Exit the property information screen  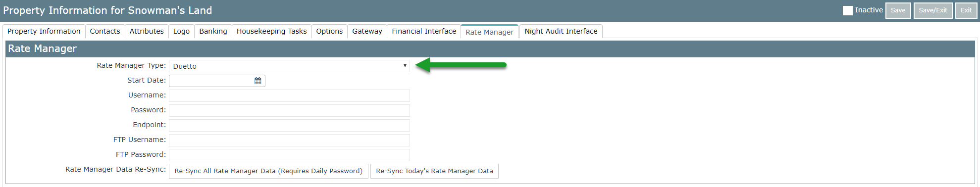[966, 10]
